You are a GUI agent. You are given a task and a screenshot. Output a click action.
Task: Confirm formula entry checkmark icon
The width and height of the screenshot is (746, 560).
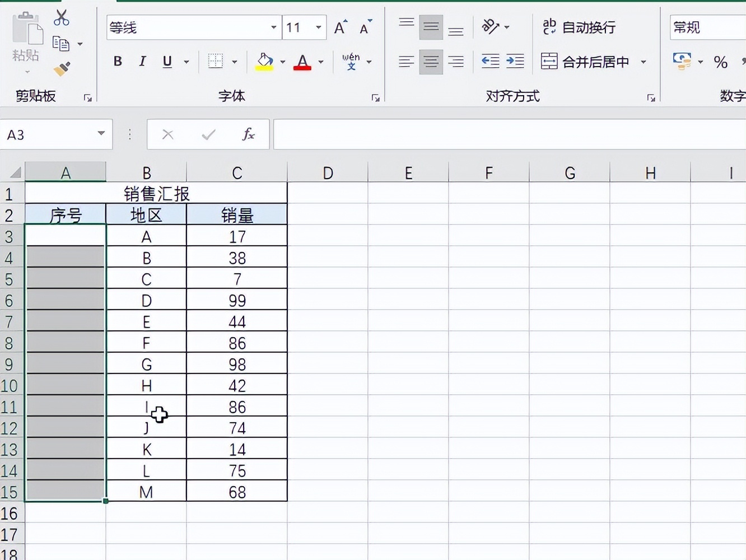209,134
